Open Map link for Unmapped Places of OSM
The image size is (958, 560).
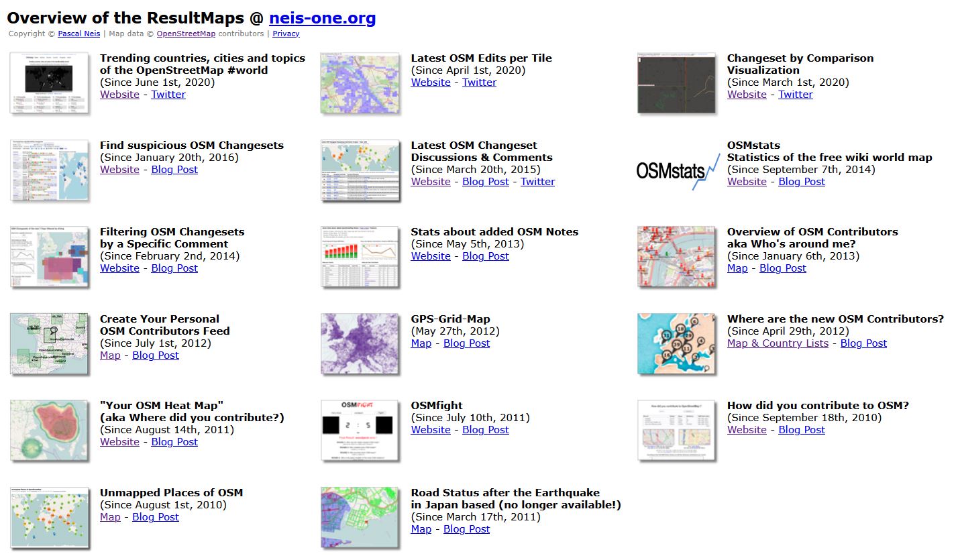[x=110, y=517]
